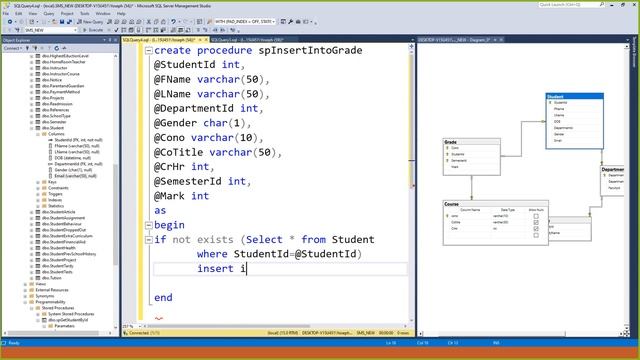Viewport: 640px width, 360px height.
Task: Open the Help menu
Action: (x=121, y=13)
